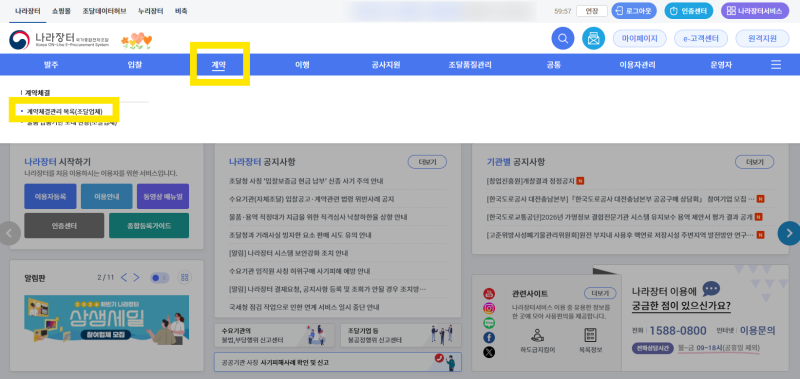Open the 조달품질관리 menu
800x379 pixels.
[x=470, y=65]
